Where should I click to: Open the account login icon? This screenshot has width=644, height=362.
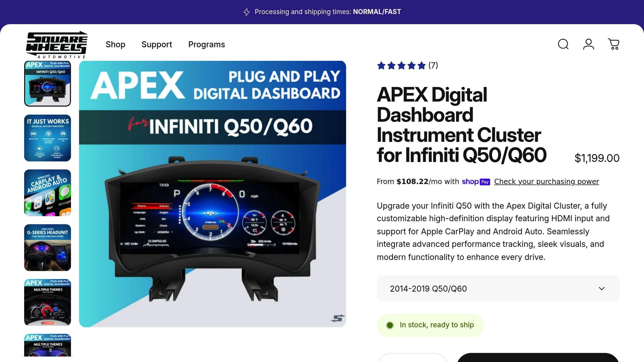[588, 44]
